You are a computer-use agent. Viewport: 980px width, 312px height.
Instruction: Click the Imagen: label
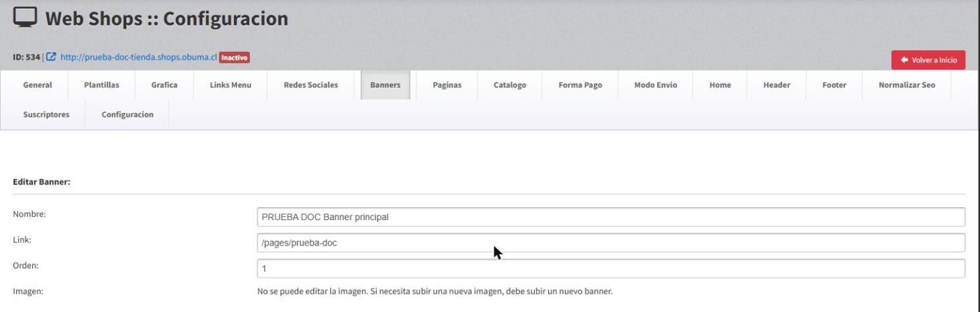pos(28,291)
